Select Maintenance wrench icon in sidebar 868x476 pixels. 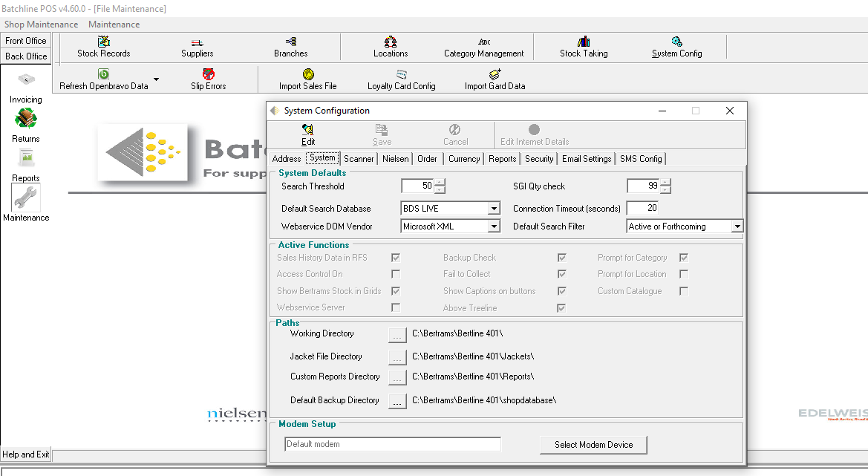[26, 198]
